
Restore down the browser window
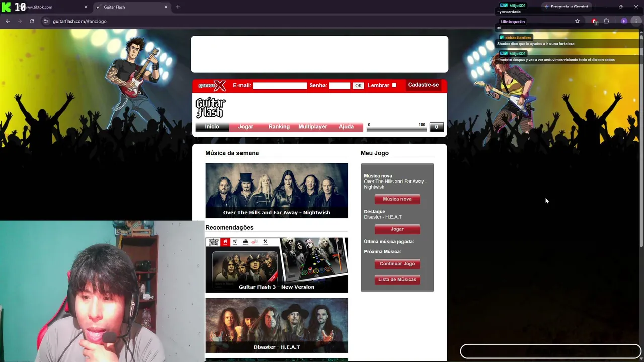tap(621, 7)
